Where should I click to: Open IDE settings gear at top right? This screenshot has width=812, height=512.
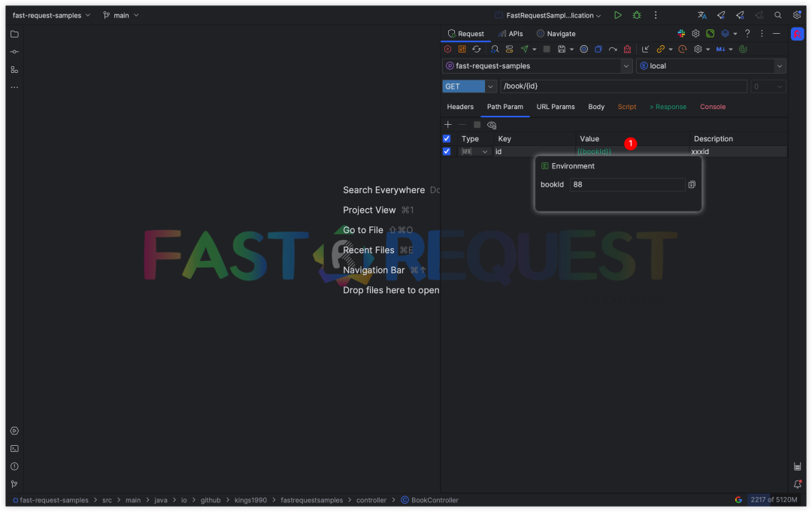coord(796,15)
